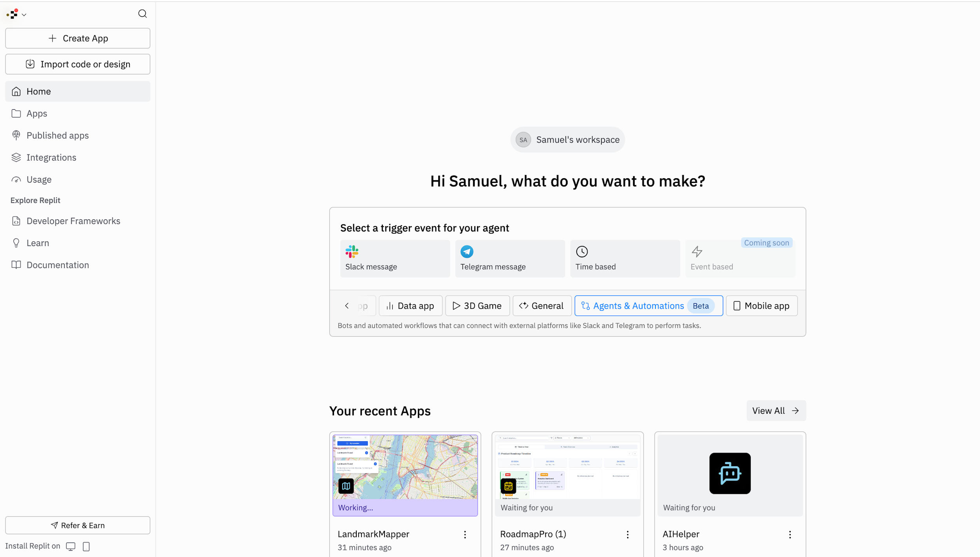Choose the Time based trigger

[624, 258]
